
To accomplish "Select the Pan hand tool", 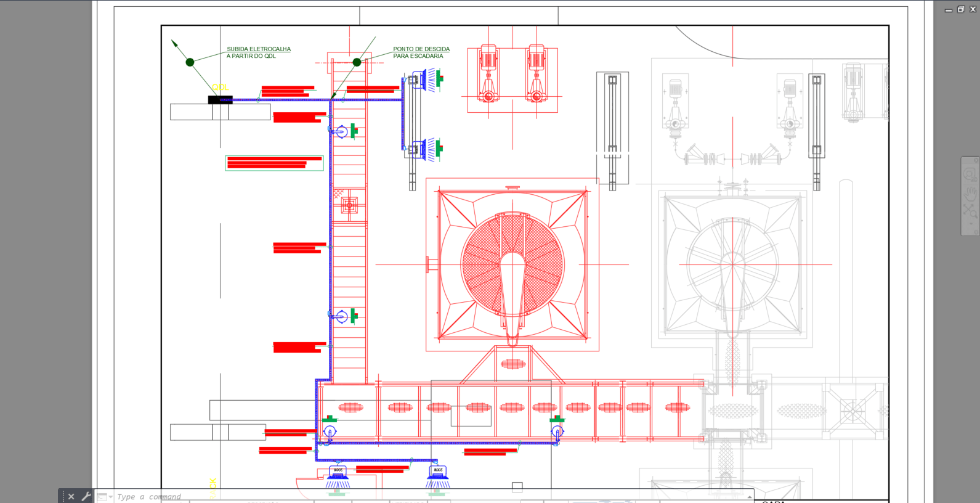I will pyautogui.click(x=970, y=194).
